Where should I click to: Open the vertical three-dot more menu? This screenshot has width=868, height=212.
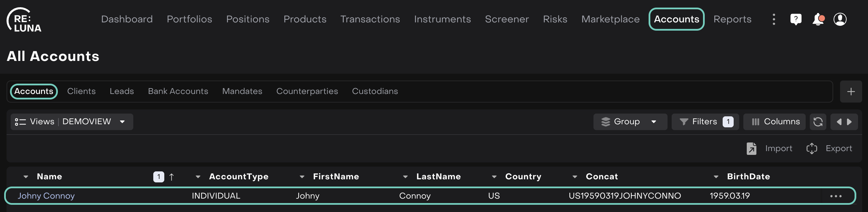pyautogui.click(x=774, y=19)
